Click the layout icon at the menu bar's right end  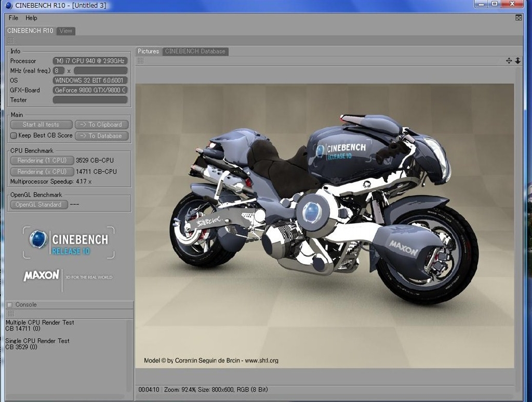tap(518, 18)
